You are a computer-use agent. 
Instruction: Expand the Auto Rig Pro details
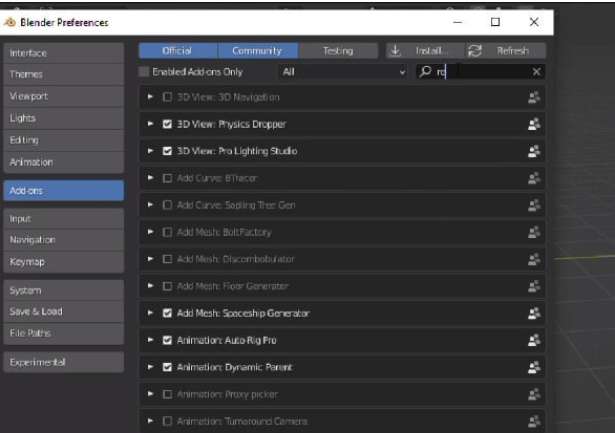[x=150, y=340]
